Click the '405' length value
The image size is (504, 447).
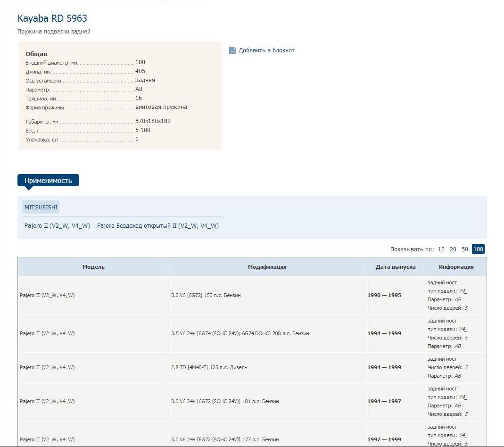pyautogui.click(x=140, y=71)
